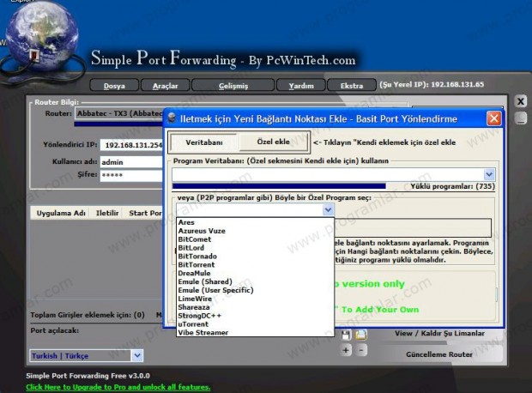Select Emule (Shared) entry
This screenshot has width=532, height=393.
point(255,281)
